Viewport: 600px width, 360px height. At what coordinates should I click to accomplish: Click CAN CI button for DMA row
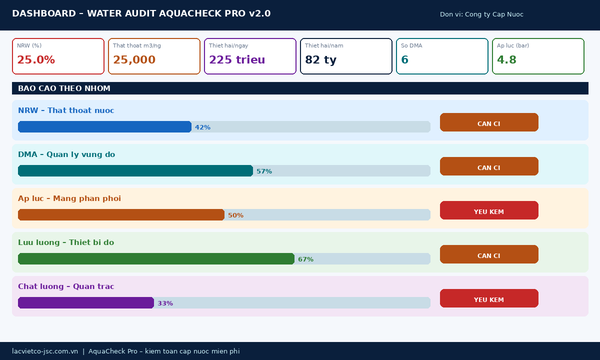[489, 166]
